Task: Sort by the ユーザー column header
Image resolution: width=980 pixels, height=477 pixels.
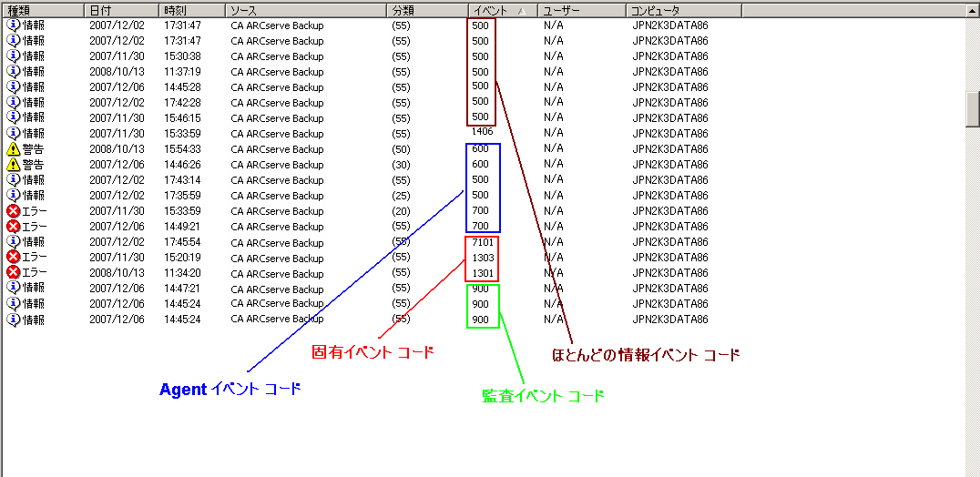Action: (582, 10)
